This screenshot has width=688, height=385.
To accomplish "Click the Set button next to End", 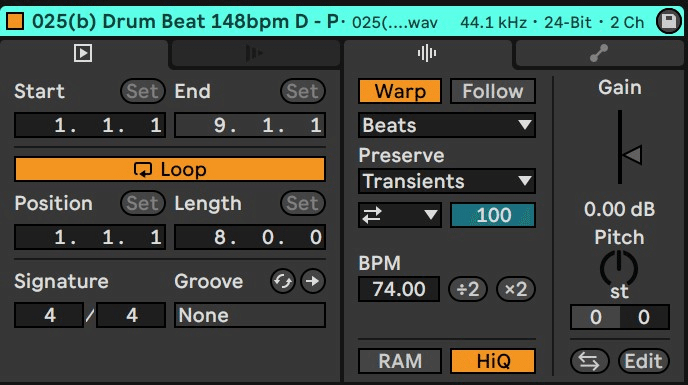I will point(303,91).
